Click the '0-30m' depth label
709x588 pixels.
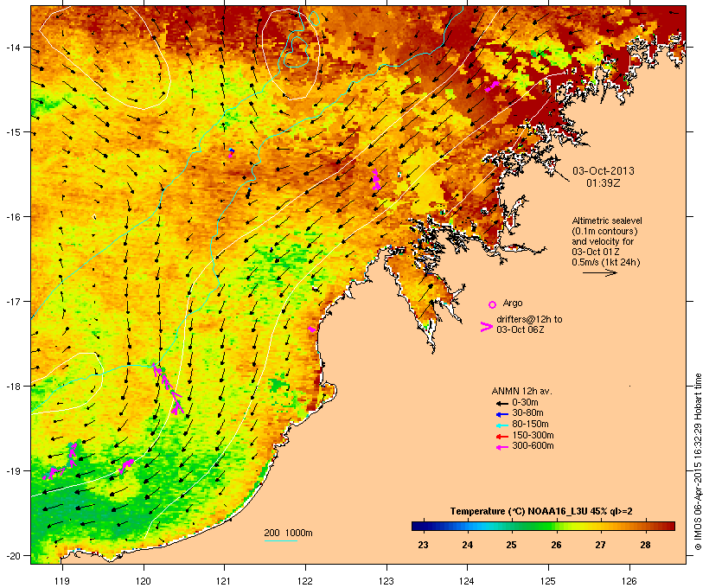tap(525, 403)
